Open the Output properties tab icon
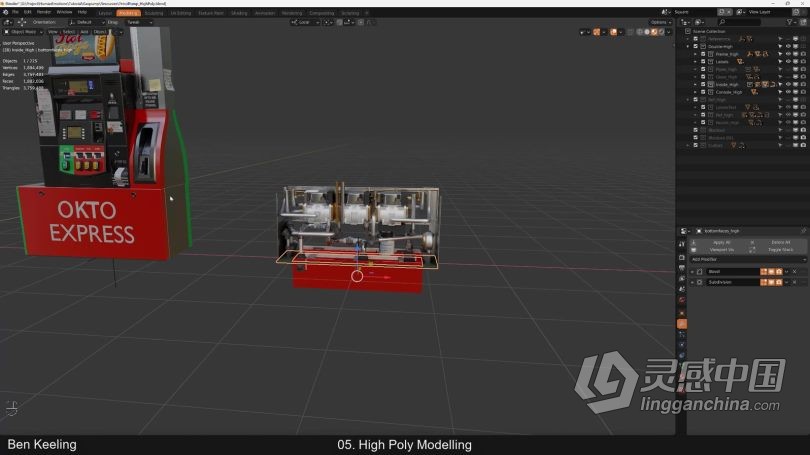 (x=682, y=268)
